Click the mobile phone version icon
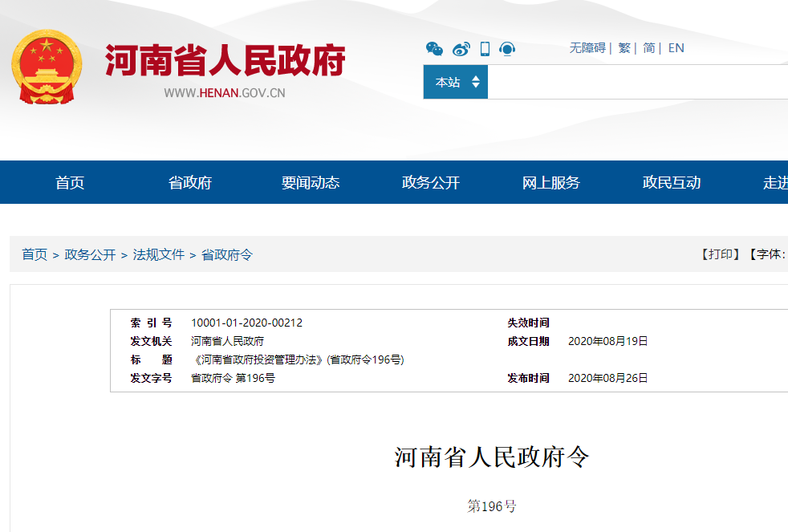 click(485, 49)
